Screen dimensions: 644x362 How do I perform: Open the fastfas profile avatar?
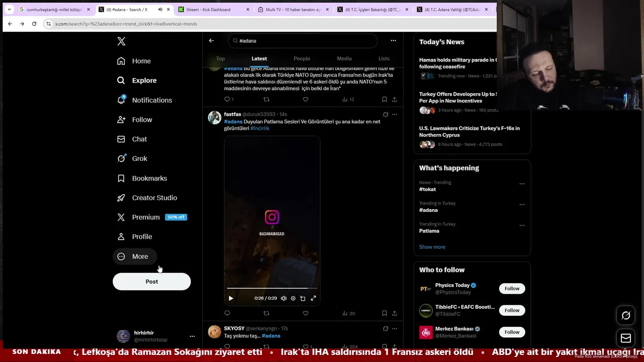(x=215, y=118)
